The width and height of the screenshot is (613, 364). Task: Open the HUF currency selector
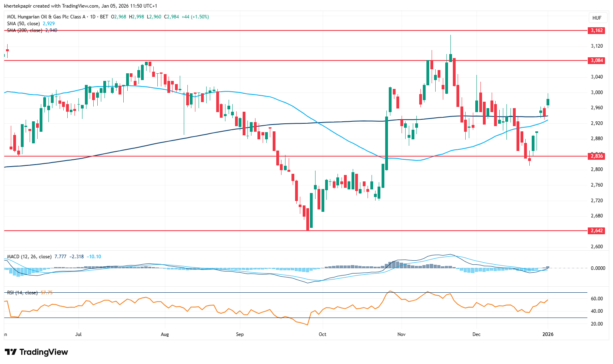597,18
